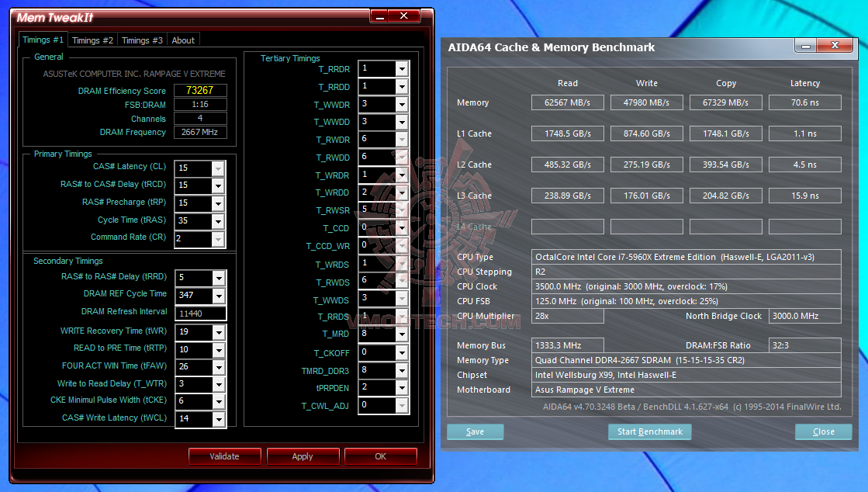Expand the Write to Read Delay (T_WTR) dropdown
868x492 pixels.
(x=219, y=384)
